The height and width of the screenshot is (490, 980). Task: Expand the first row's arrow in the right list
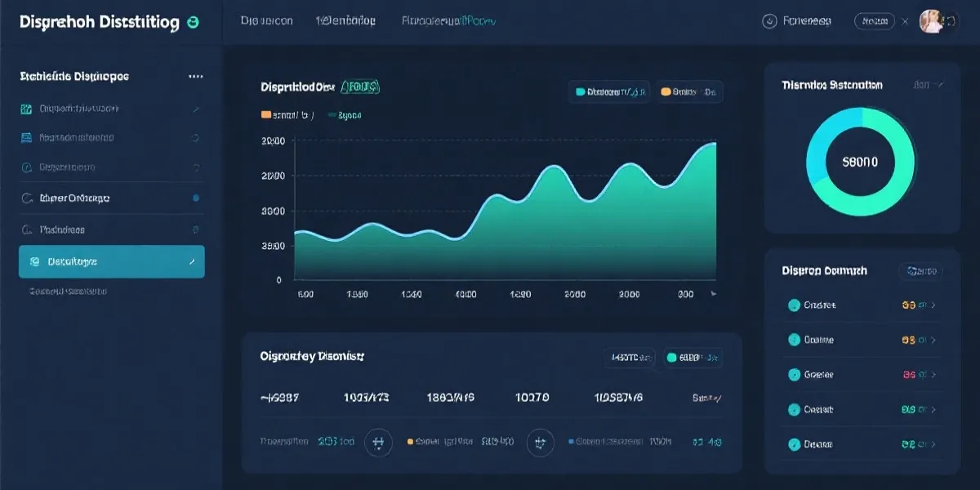933,305
